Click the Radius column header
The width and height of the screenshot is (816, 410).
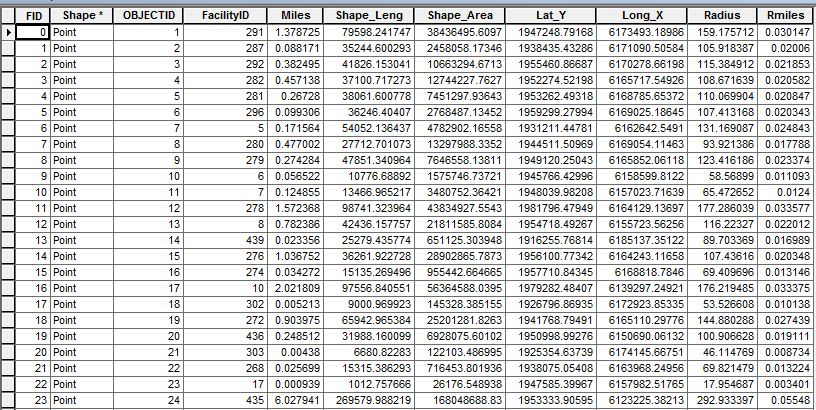(722, 16)
